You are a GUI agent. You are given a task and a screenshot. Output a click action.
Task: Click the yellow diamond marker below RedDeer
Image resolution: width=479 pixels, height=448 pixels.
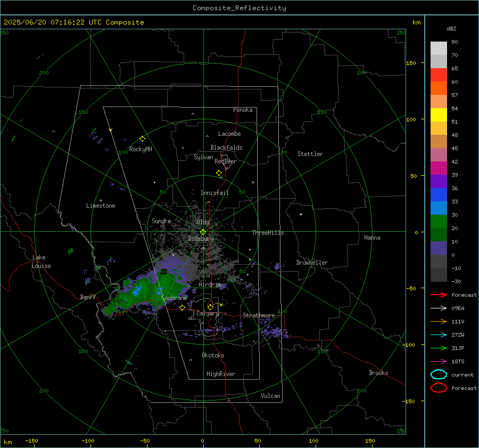tap(219, 173)
